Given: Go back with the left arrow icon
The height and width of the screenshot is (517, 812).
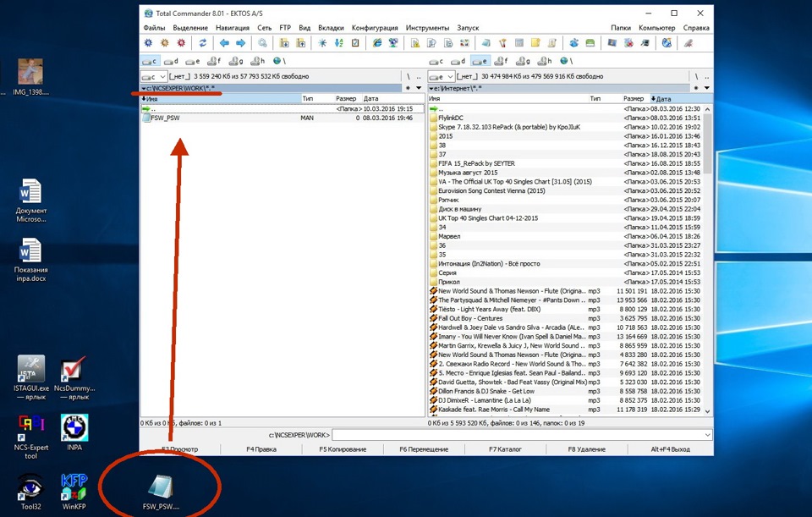Looking at the screenshot, I should click(x=224, y=43).
